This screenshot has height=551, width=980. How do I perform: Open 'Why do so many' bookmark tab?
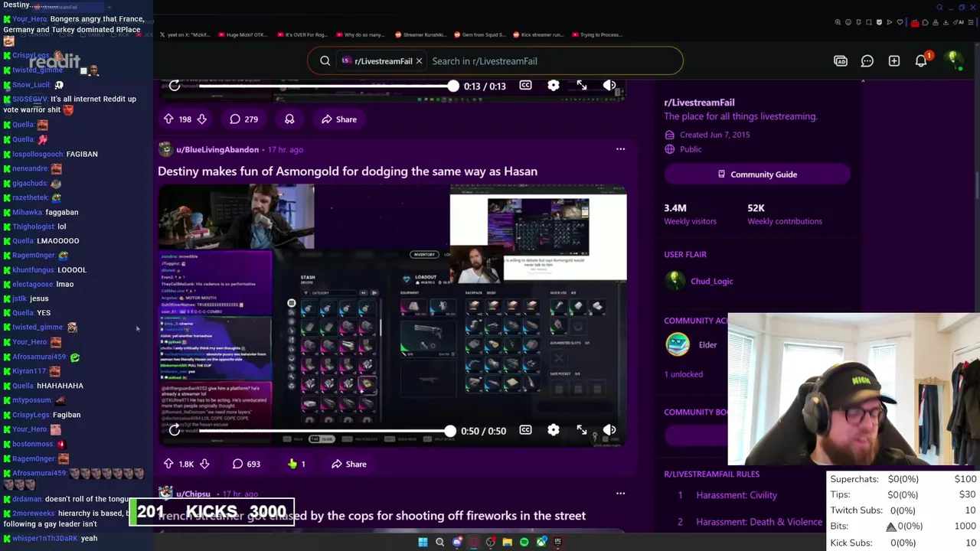click(x=360, y=34)
